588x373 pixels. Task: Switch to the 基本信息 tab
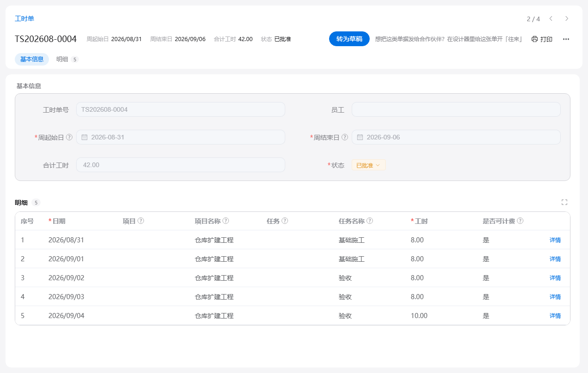pos(32,59)
